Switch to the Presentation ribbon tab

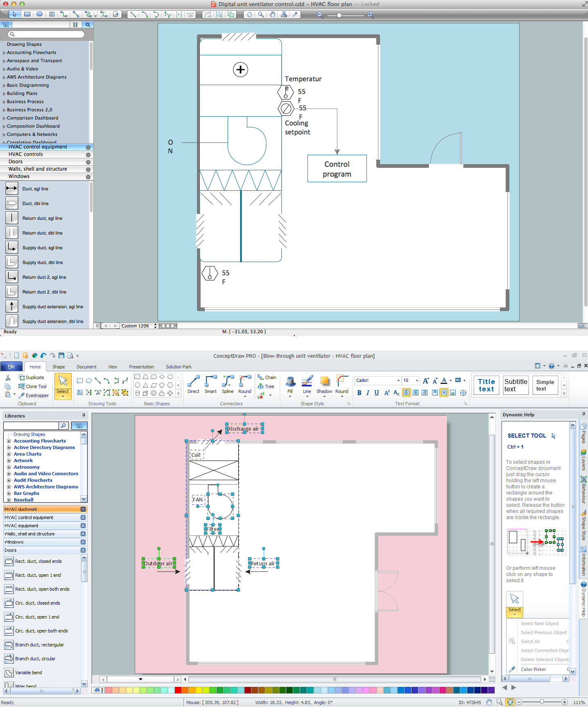[141, 367]
